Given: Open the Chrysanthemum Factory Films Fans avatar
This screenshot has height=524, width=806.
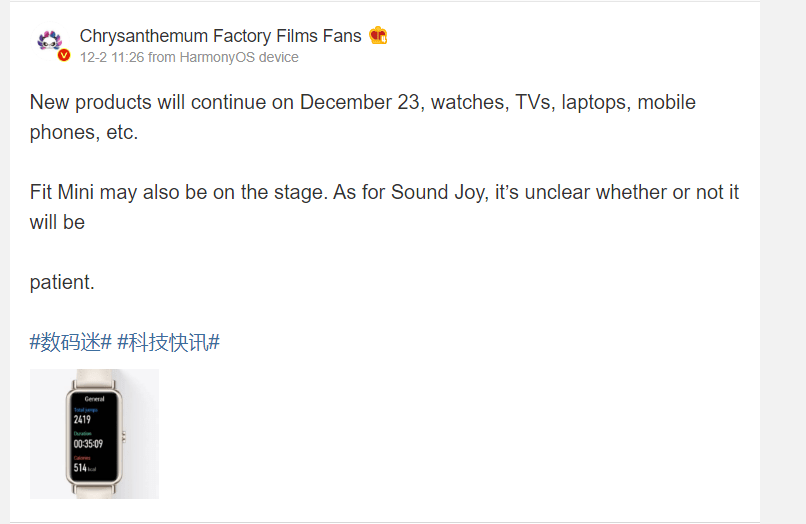Looking at the screenshot, I should [x=50, y=41].
